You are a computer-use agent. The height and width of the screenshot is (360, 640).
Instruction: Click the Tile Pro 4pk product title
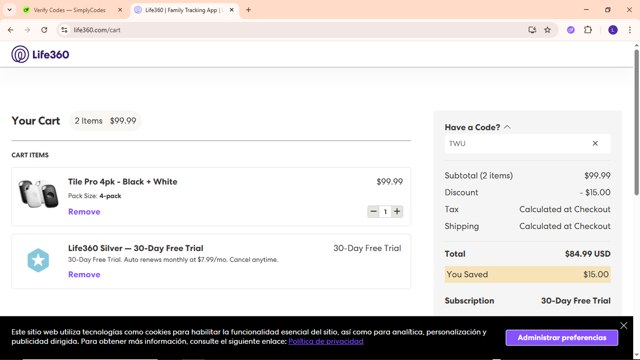[x=122, y=182]
